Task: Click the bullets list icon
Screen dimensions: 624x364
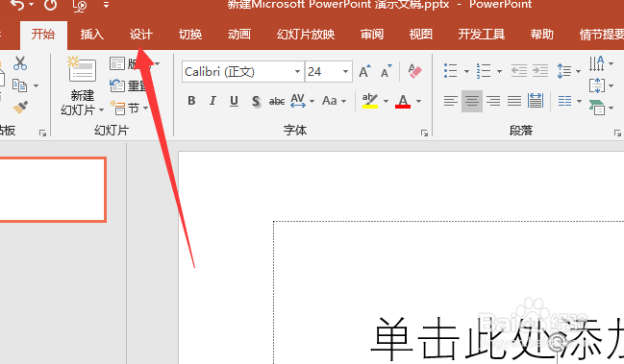Action: pyautogui.click(x=451, y=71)
